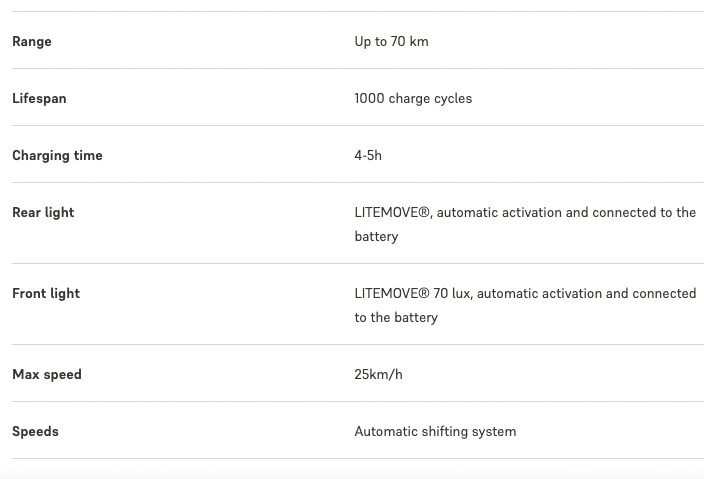Select the 'Automatic shifting system' text
The height and width of the screenshot is (479, 704).
tap(435, 431)
